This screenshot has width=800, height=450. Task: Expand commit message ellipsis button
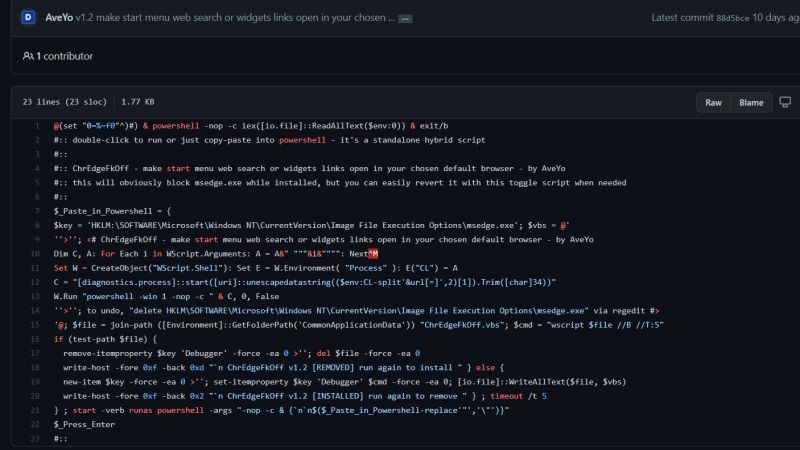(405, 18)
